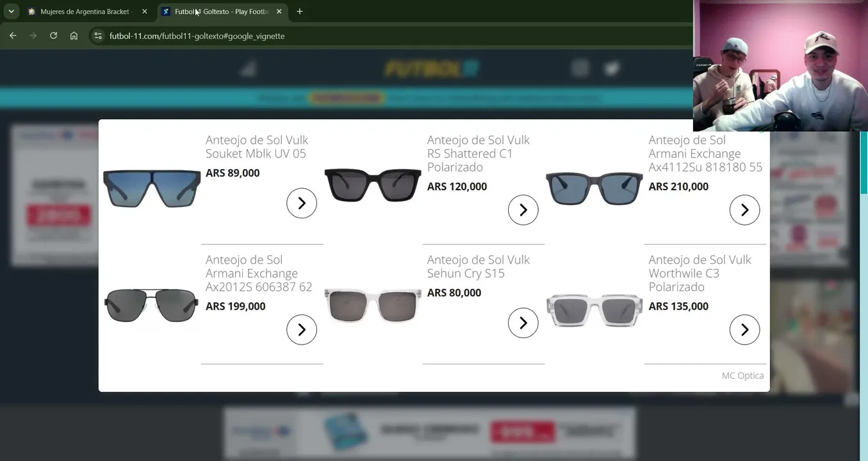The height and width of the screenshot is (461, 868).
Task: Open arrow for Vulk Souket Mblk UV 05
Action: click(302, 203)
